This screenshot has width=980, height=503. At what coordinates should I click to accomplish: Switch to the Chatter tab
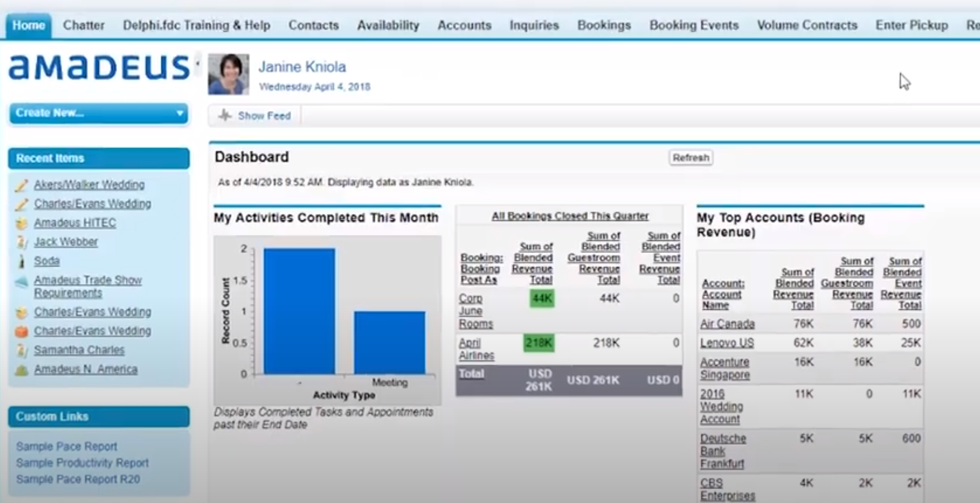click(84, 25)
